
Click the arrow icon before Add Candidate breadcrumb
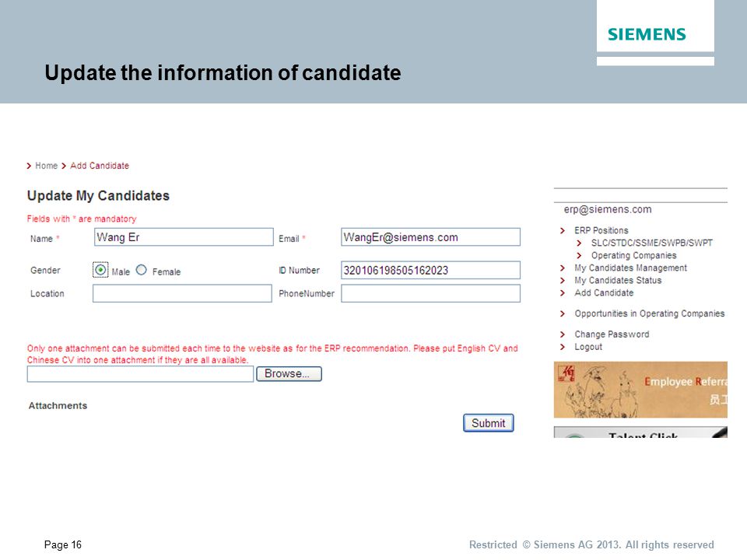pyautogui.click(x=64, y=166)
